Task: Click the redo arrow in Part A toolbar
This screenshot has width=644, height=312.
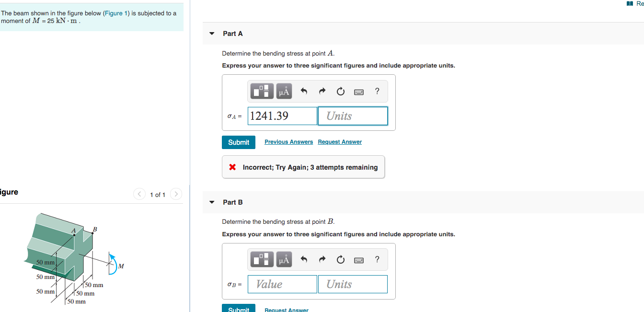Action: pos(322,91)
